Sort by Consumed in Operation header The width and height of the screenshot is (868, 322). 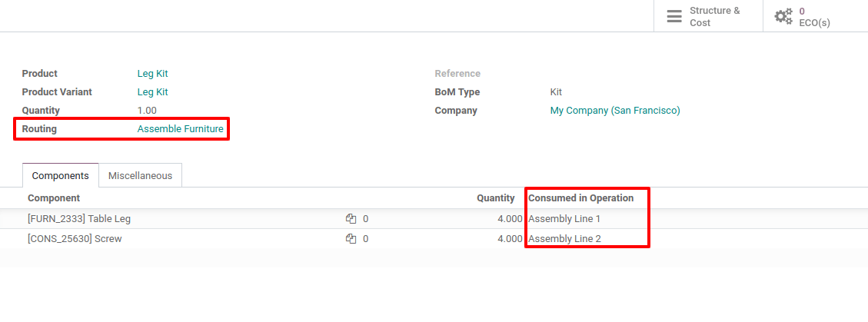point(580,198)
